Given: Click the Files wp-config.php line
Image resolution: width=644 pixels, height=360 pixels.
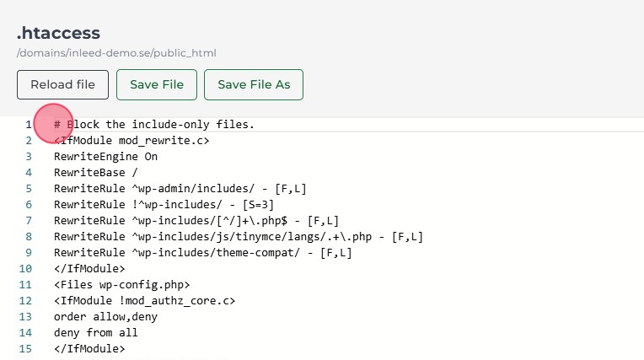Looking at the screenshot, I should 122,285.
